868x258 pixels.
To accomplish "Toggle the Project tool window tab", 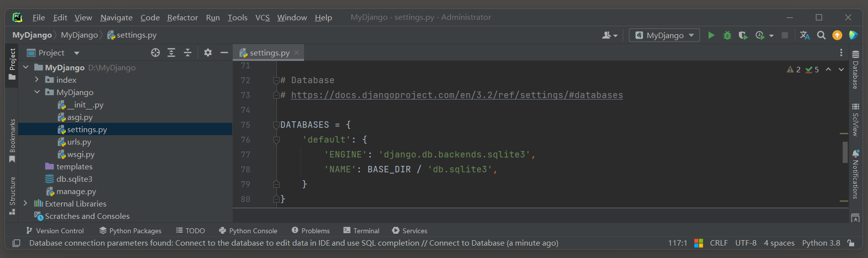I will pos(12,64).
